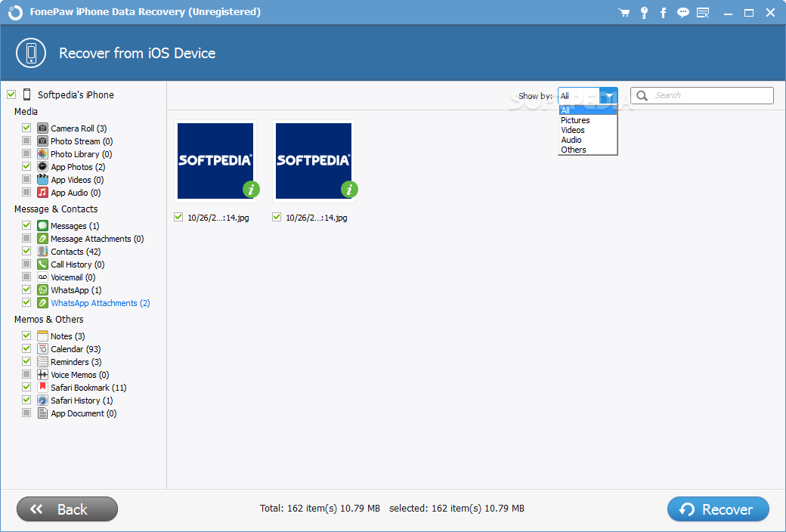Uncheck the WhatsApp Attachments checkbox

pyautogui.click(x=26, y=302)
